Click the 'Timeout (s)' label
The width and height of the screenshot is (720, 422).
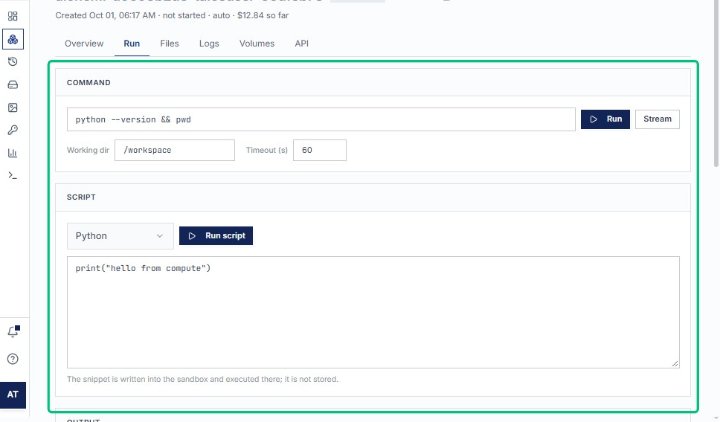tap(267, 150)
